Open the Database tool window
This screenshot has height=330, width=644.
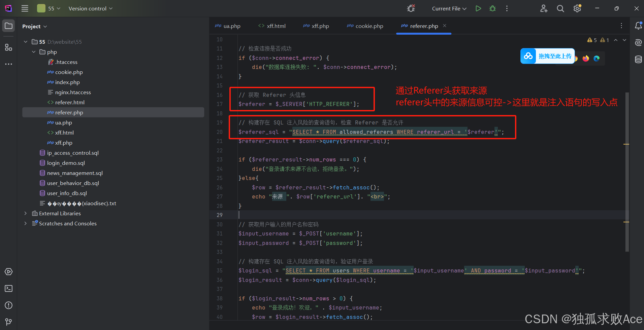pyautogui.click(x=638, y=59)
